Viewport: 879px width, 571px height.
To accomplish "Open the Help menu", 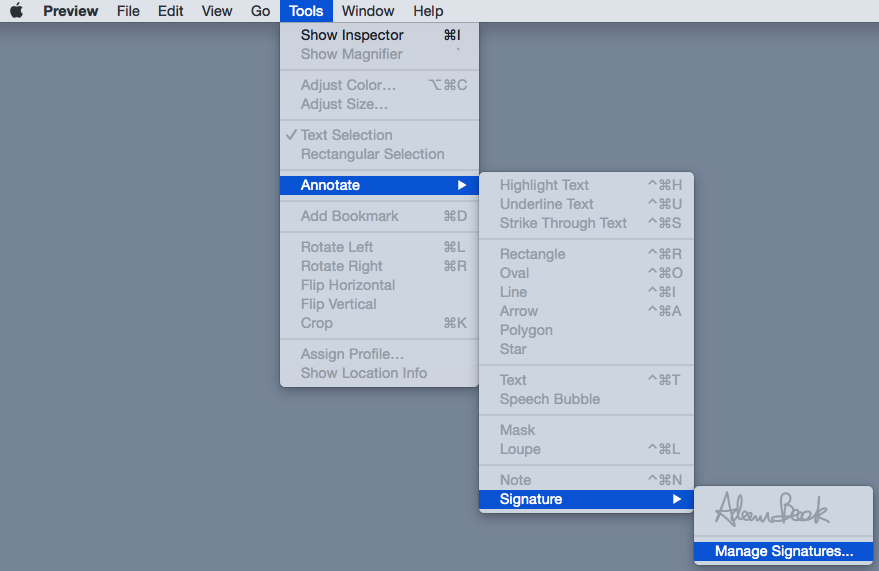I will (x=428, y=11).
